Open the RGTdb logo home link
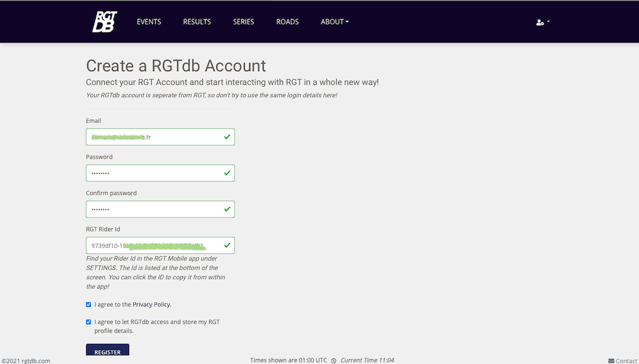The height and width of the screenshot is (364, 639). pos(104,22)
